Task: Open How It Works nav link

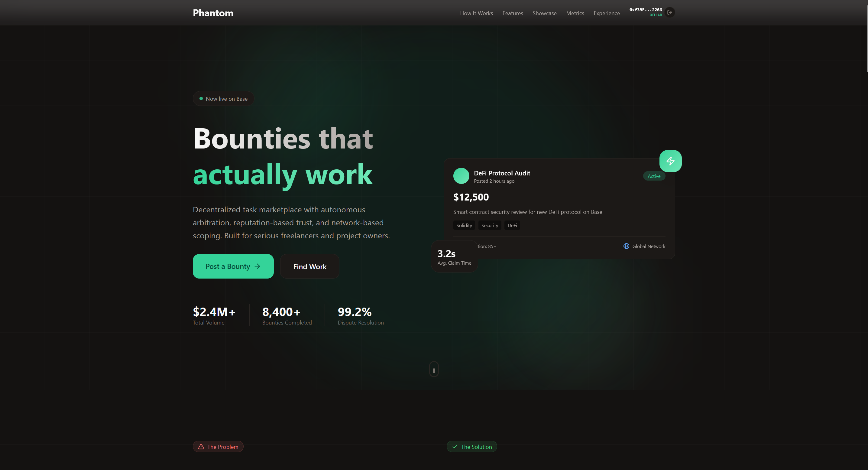Action: [476, 13]
